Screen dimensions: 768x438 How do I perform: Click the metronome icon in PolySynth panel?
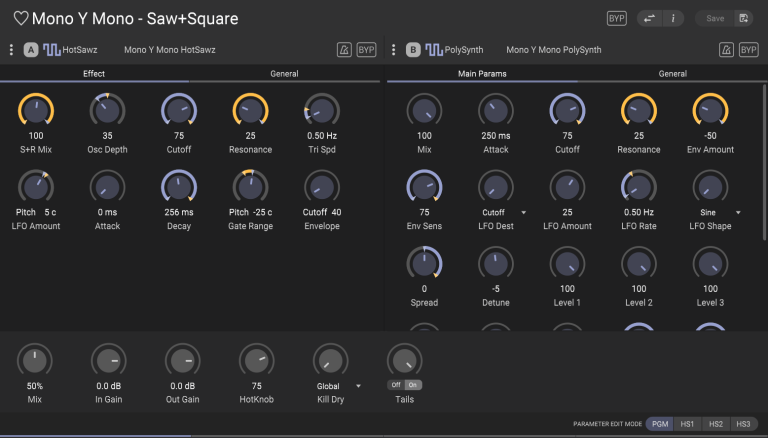coord(726,49)
